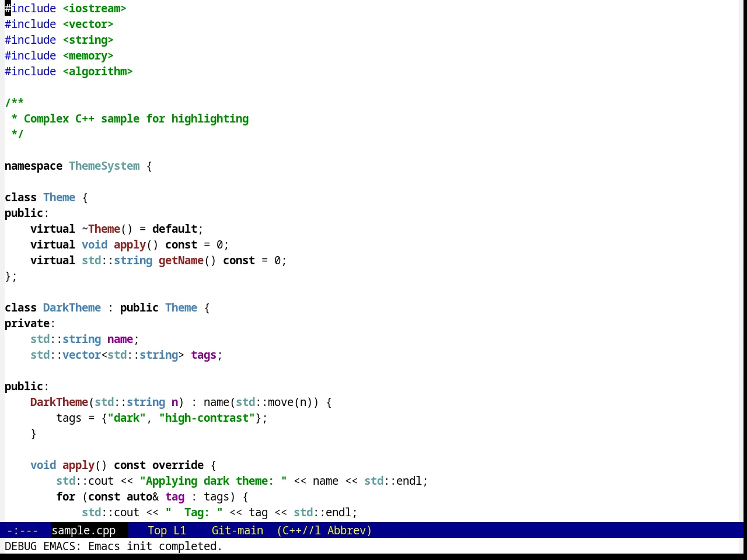The image size is (747, 560).
Task: Click the 'ThemeSystem' namespace name
Action: coord(104,166)
